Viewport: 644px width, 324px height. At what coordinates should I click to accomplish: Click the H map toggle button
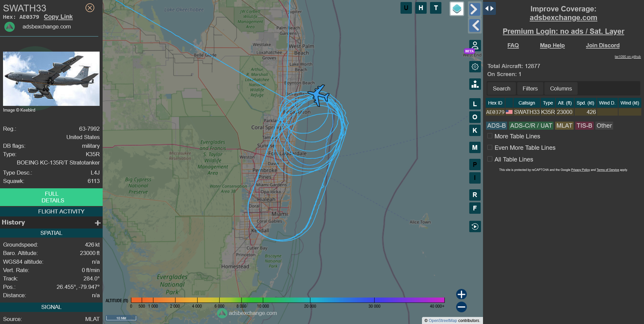click(421, 8)
